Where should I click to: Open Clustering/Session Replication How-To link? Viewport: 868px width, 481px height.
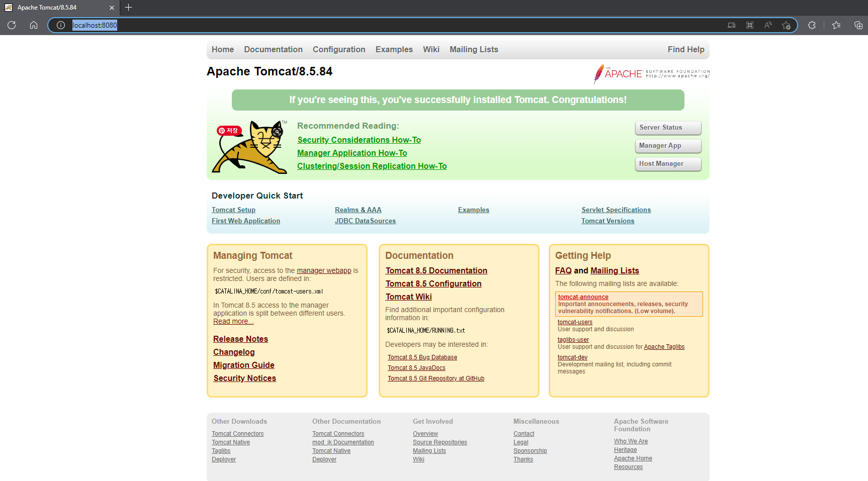[x=372, y=166]
